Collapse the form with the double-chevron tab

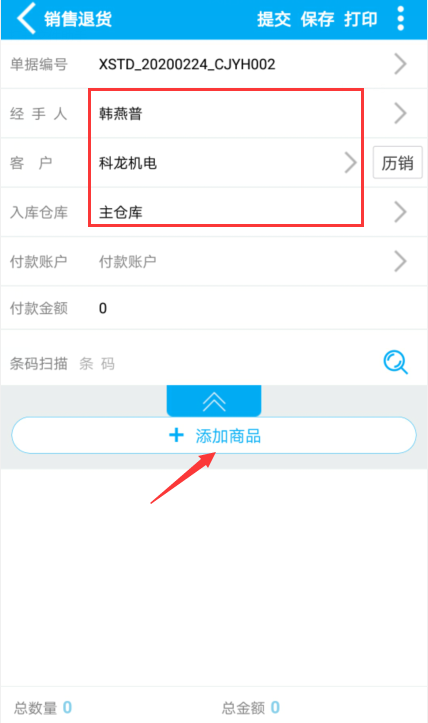point(214,401)
